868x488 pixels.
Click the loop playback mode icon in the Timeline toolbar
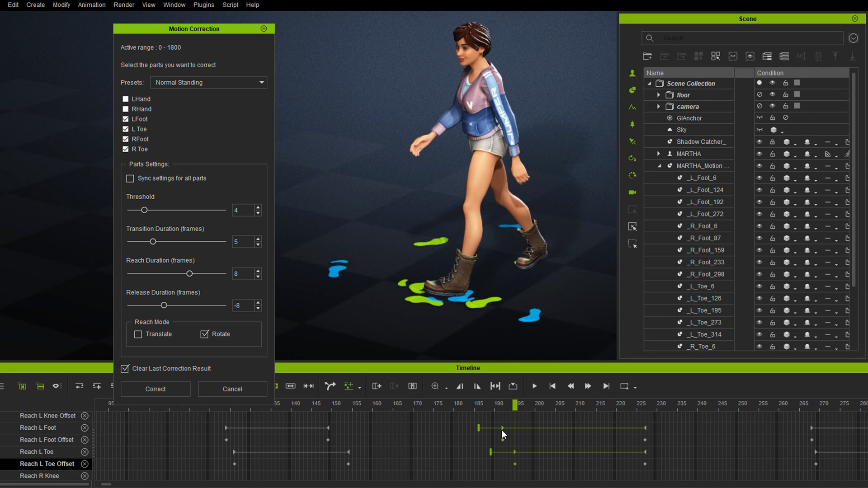[x=624, y=386]
